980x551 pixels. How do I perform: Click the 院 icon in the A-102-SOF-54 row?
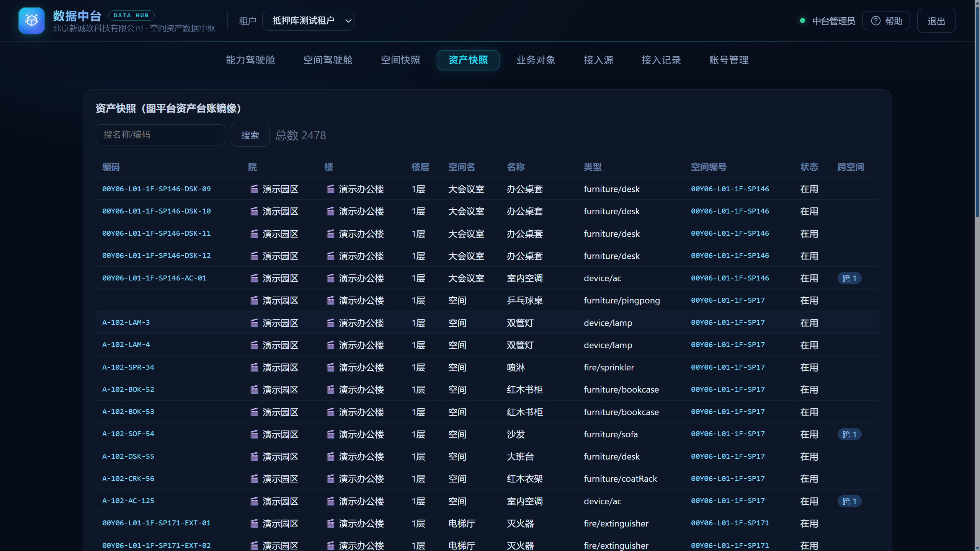[x=254, y=434]
